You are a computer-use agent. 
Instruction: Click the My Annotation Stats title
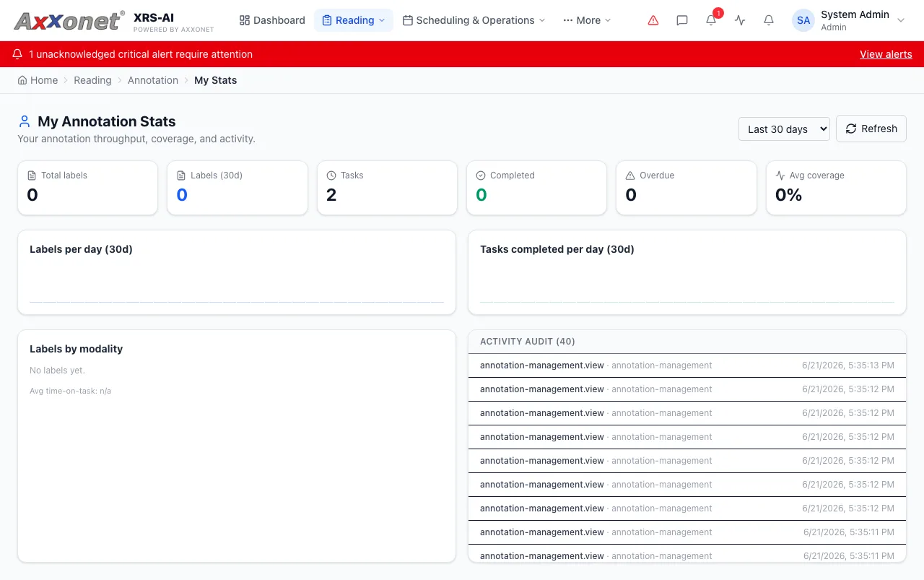pyautogui.click(x=107, y=121)
